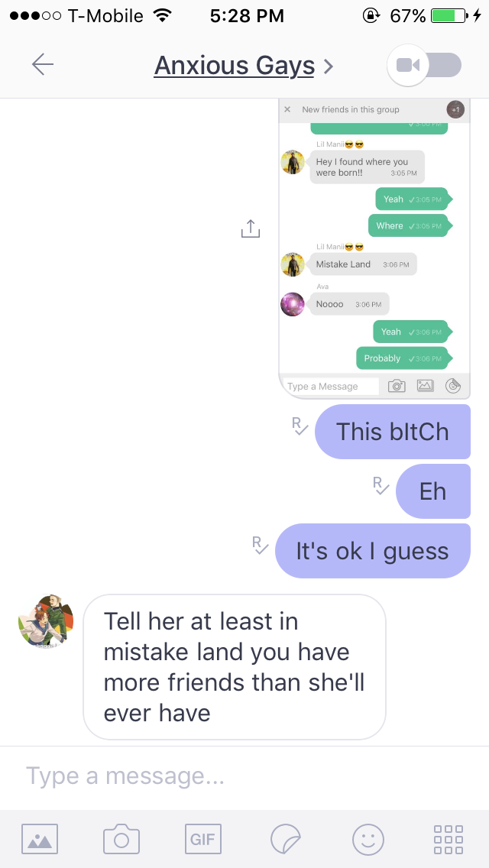This screenshot has width=489, height=868.
Task: Tap the read receipt beside 'Eh'
Action: coord(381,485)
